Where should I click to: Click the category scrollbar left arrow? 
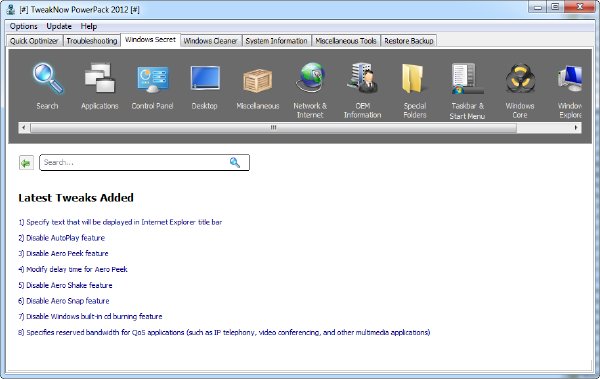pos(24,127)
